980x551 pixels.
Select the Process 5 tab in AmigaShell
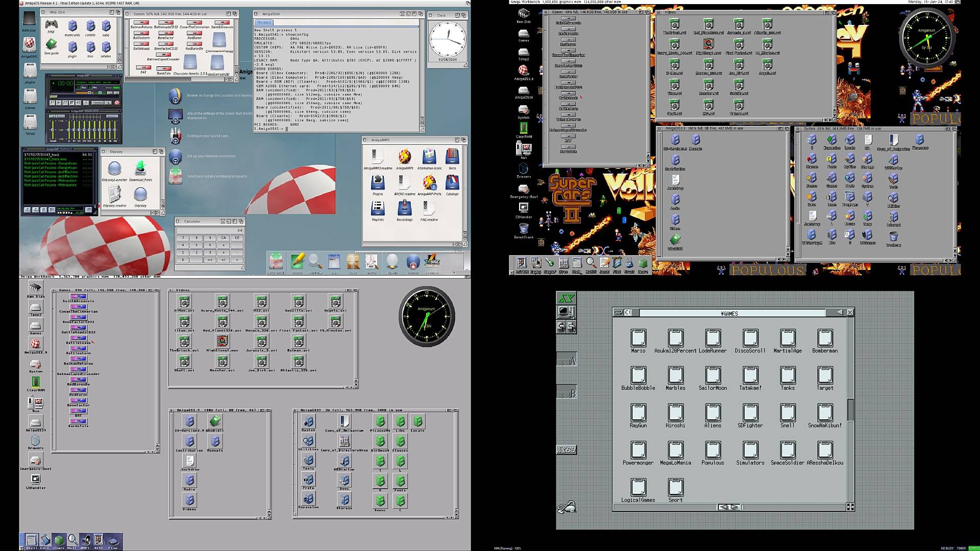point(265,22)
